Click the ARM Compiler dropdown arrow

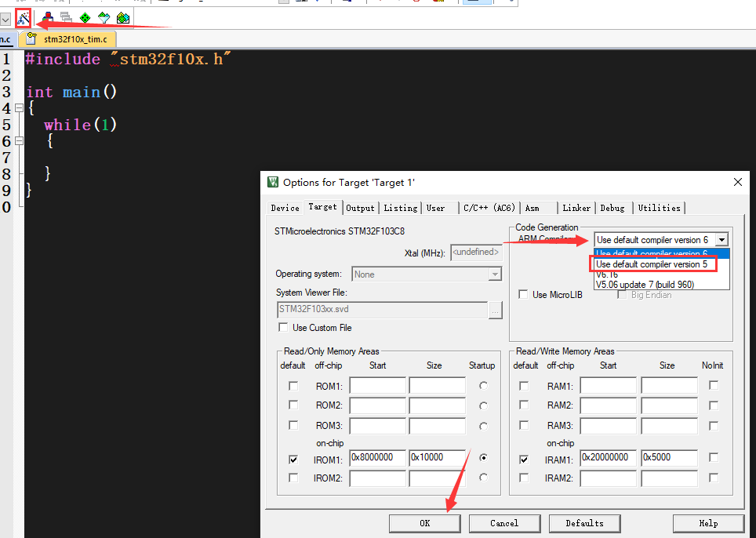click(x=721, y=240)
